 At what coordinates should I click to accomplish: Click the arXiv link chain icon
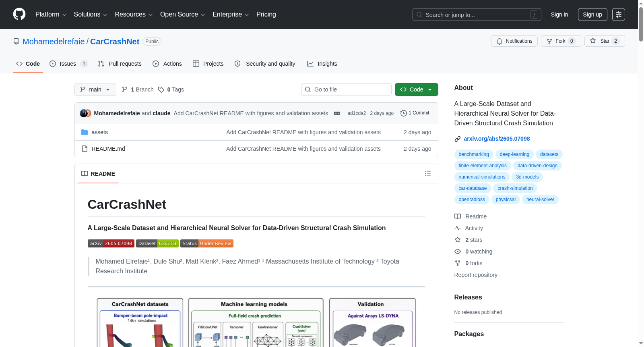click(458, 139)
